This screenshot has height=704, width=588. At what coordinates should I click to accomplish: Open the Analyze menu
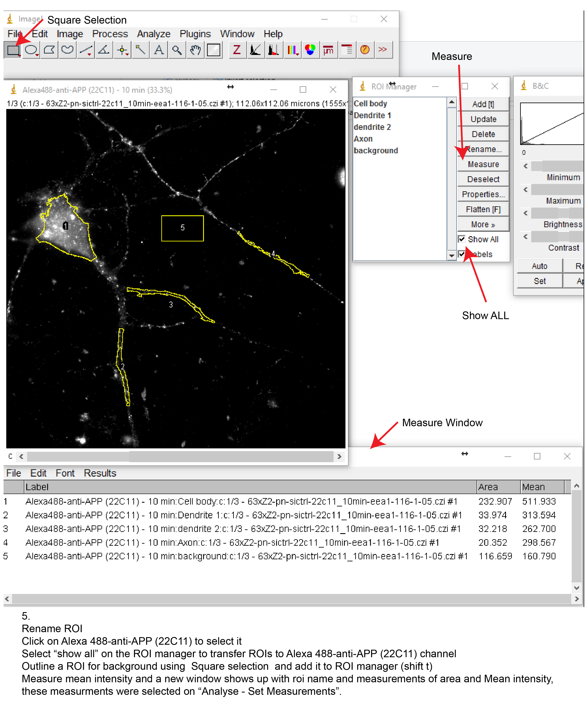pyautogui.click(x=154, y=34)
